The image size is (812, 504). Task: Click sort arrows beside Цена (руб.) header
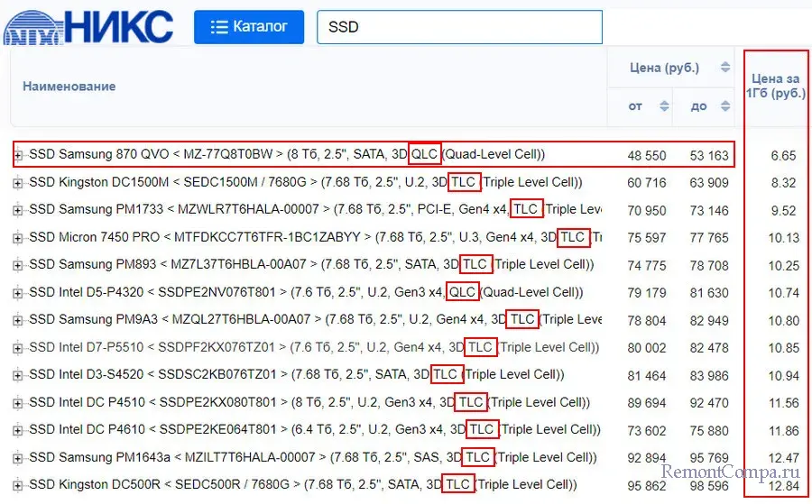724,68
